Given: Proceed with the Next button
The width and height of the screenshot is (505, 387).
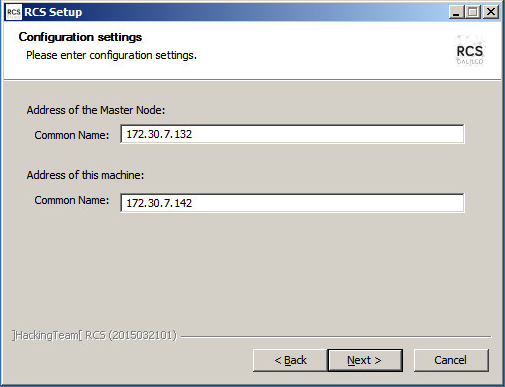Looking at the screenshot, I should click(x=365, y=360).
